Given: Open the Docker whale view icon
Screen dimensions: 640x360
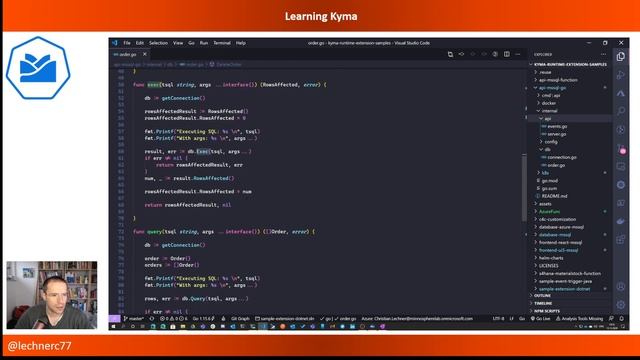Looking at the screenshot, I should pyautogui.click(x=621, y=221).
